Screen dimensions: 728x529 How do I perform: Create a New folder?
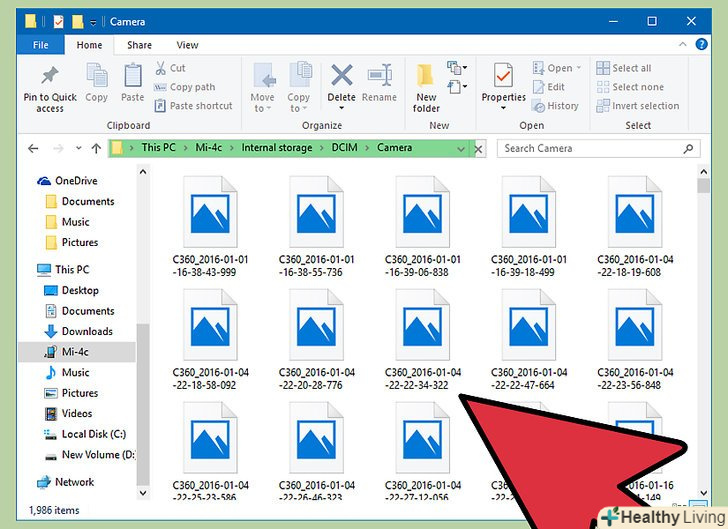pyautogui.click(x=426, y=88)
